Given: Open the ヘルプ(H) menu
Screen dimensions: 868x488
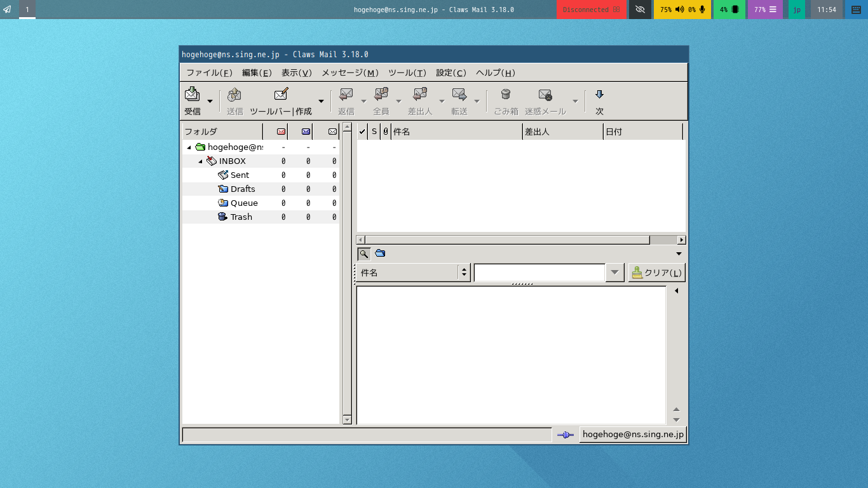Looking at the screenshot, I should (x=496, y=72).
